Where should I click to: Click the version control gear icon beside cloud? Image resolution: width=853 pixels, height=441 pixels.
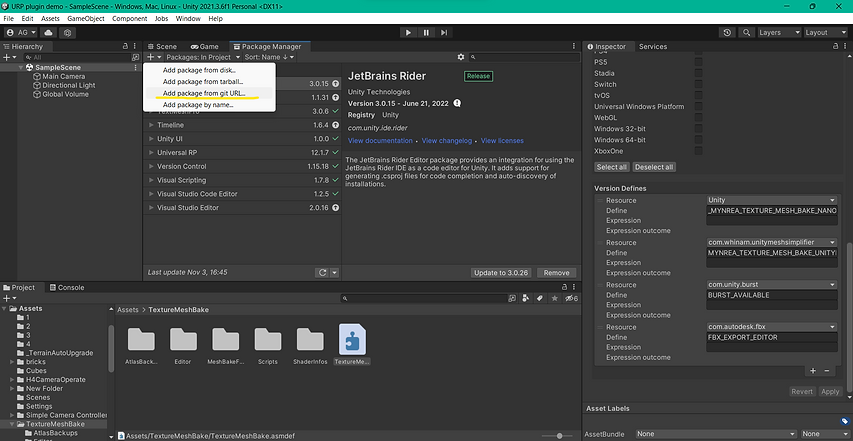click(x=67, y=33)
